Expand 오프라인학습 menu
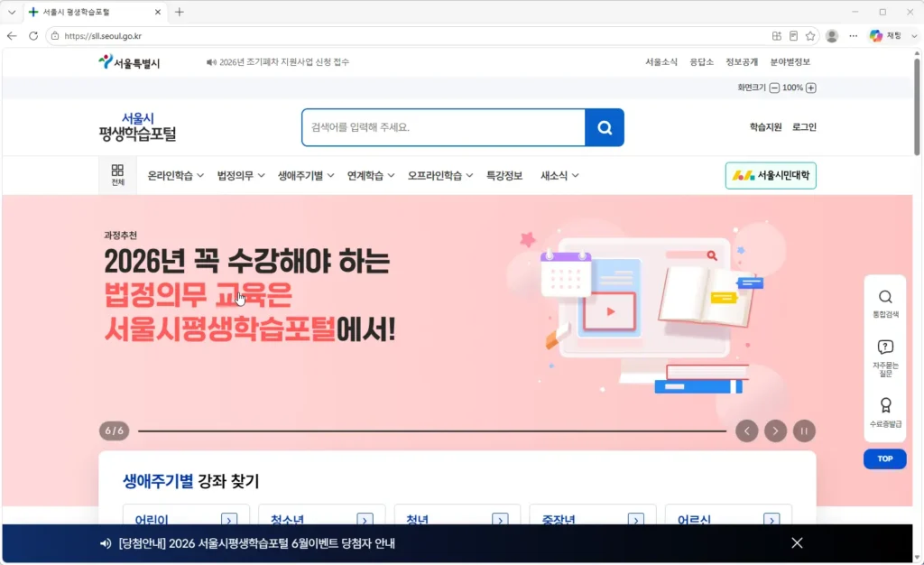Image resolution: width=924 pixels, height=565 pixels. point(440,176)
